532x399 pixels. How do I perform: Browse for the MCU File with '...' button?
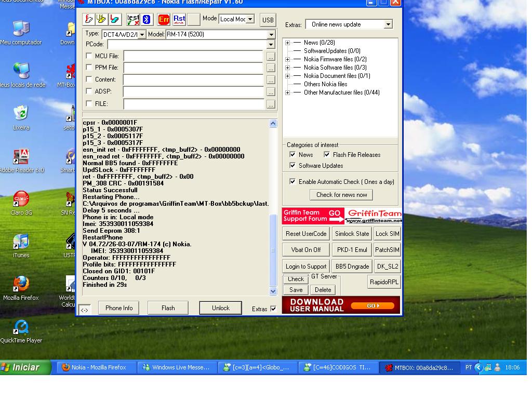(x=271, y=56)
